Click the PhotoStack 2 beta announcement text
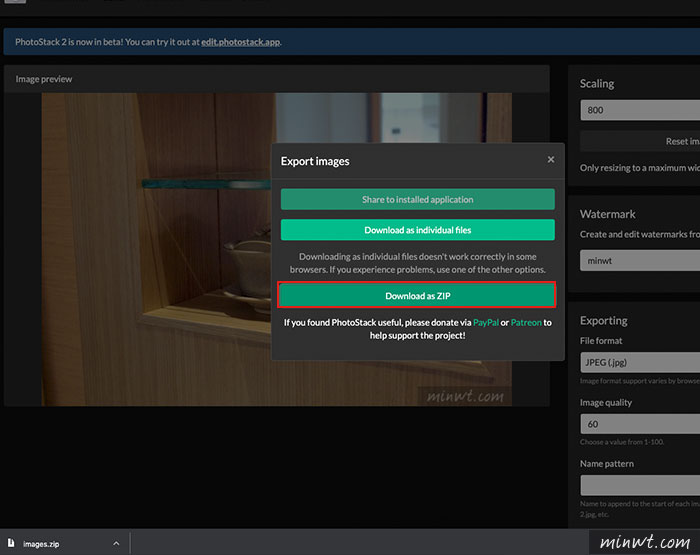This screenshot has width=700, height=555. pyautogui.click(x=148, y=42)
